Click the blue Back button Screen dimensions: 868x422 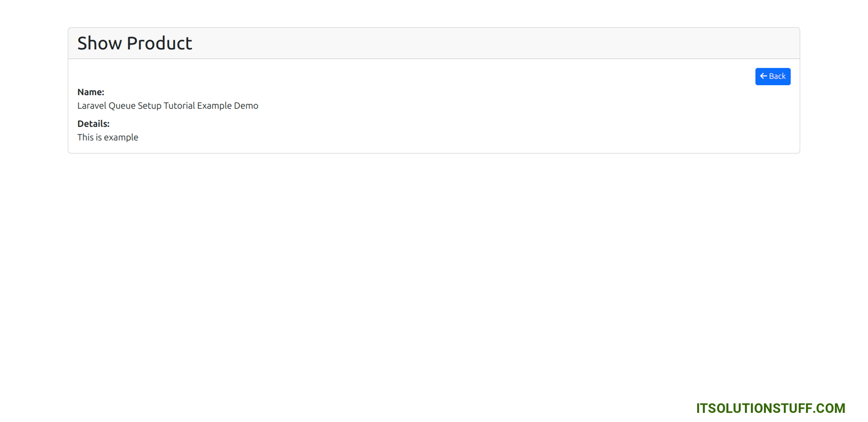(x=773, y=77)
